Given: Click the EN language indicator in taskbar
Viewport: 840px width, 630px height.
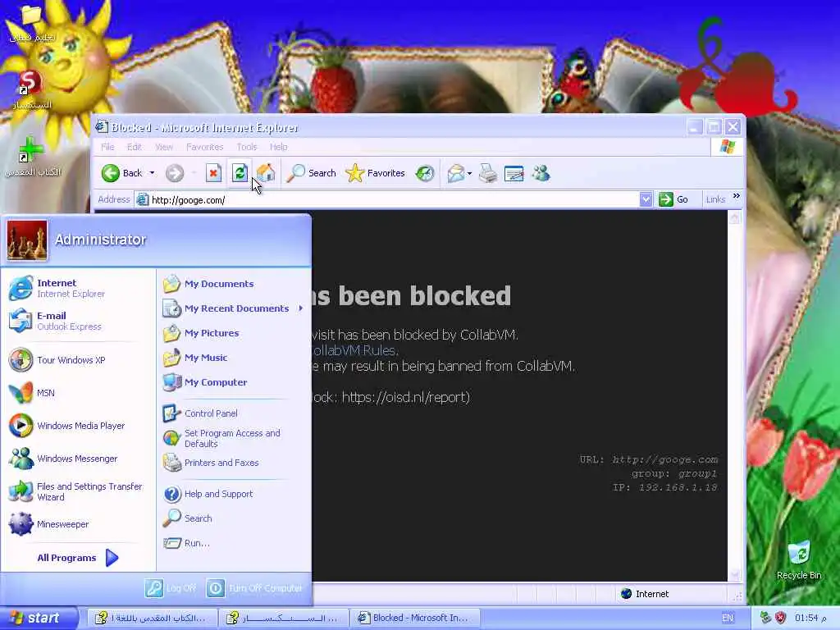Looking at the screenshot, I should [x=728, y=618].
